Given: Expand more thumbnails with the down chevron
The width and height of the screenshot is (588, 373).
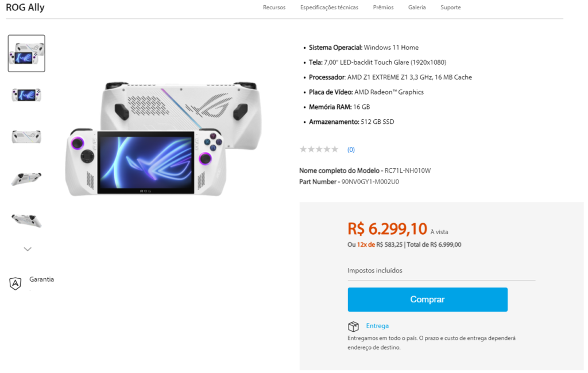Looking at the screenshot, I should pos(28,249).
